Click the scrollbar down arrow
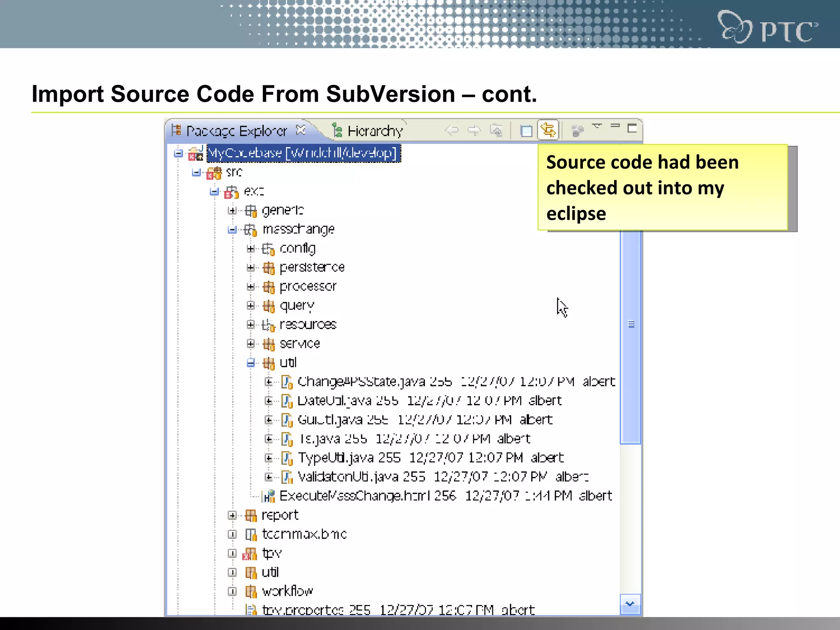840x630 pixels. point(630,604)
